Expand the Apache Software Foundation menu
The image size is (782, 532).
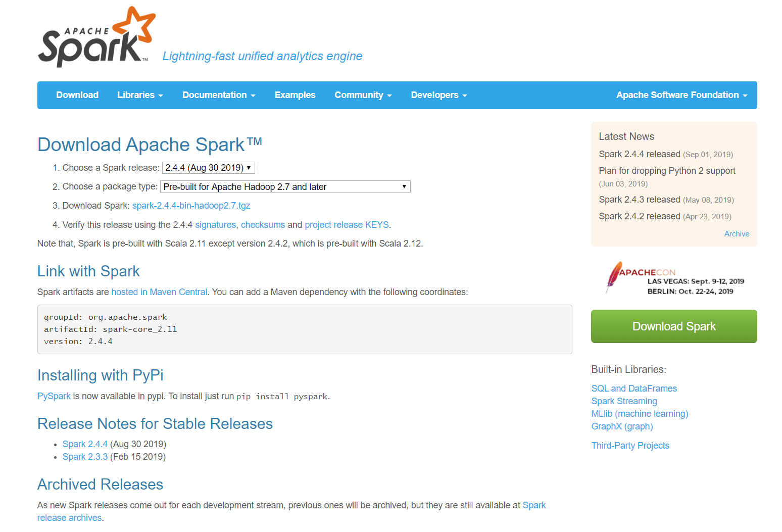pyautogui.click(x=681, y=95)
